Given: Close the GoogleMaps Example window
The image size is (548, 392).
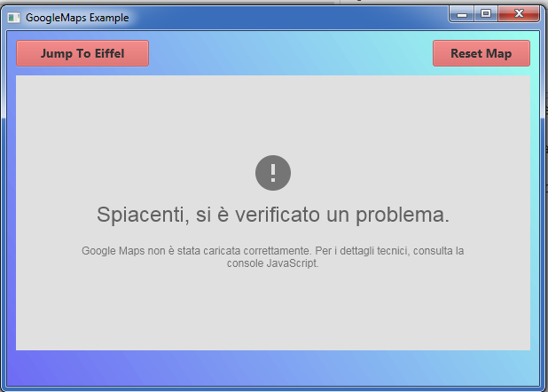Looking at the screenshot, I should coord(519,14).
